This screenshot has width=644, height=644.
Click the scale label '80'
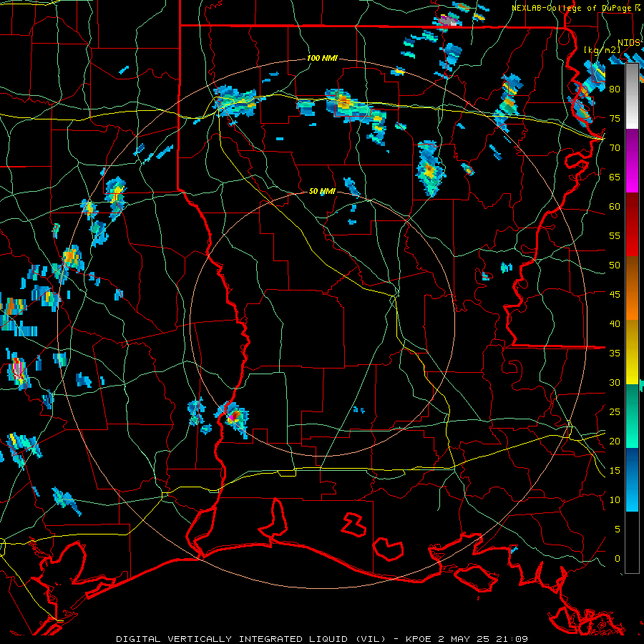click(615, 89)
